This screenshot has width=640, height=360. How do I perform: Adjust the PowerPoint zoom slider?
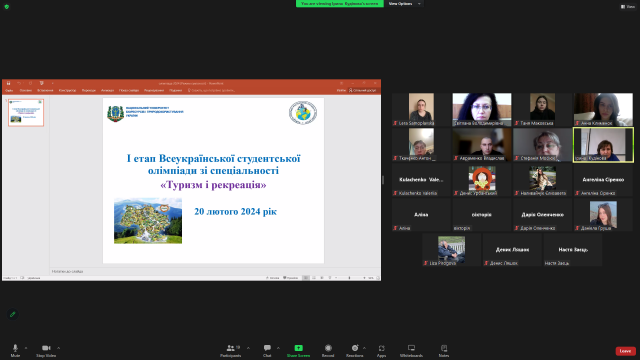pos(349,278)
